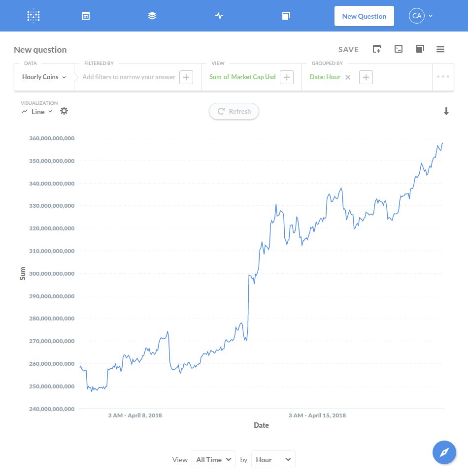
Task: Add a grouping with plus button
Action: [x=366, y=77]
